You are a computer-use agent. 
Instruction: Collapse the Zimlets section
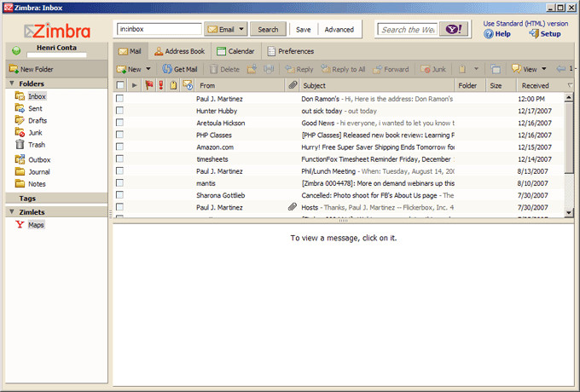click(12, 211)
